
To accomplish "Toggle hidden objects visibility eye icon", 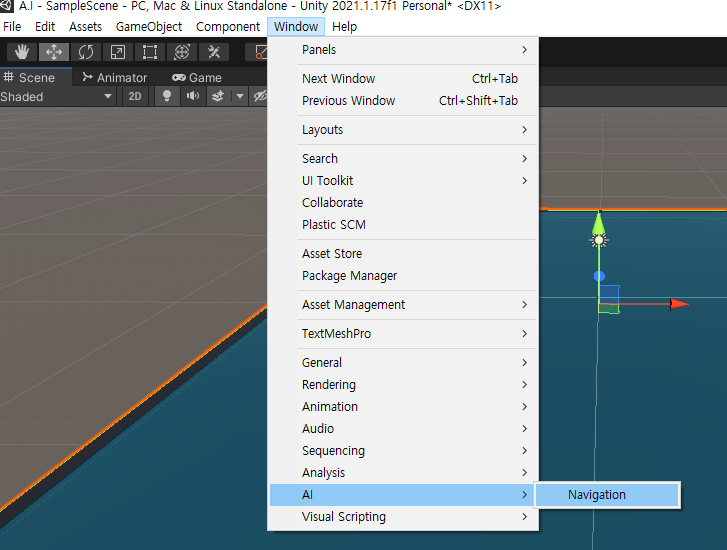I will click(x=260, y=96).
